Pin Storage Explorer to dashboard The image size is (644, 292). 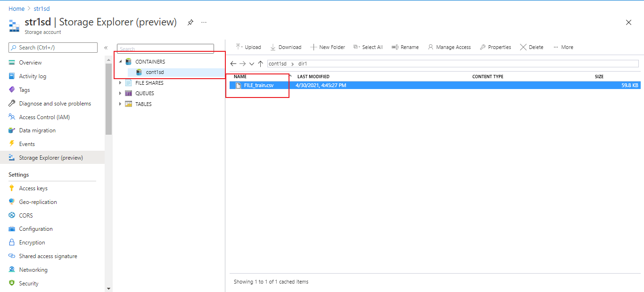click(x=190, y=22)
